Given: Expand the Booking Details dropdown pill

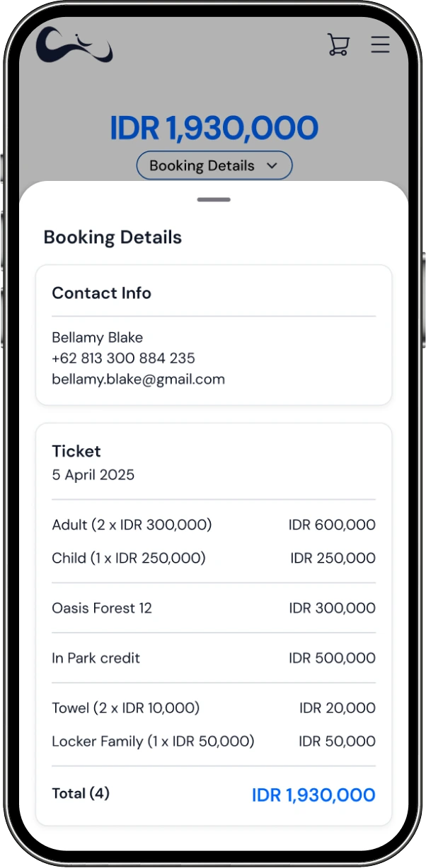Looking at the screenshot, I should 214,165.
